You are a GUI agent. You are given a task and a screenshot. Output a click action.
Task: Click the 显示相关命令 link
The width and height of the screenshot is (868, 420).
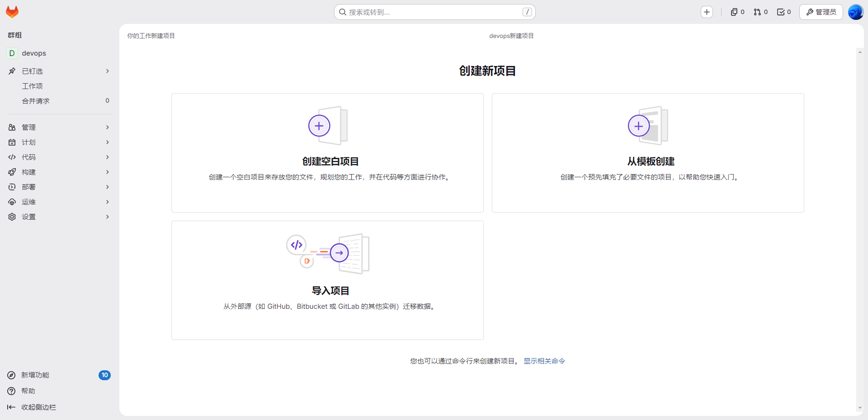coord(544,361)
